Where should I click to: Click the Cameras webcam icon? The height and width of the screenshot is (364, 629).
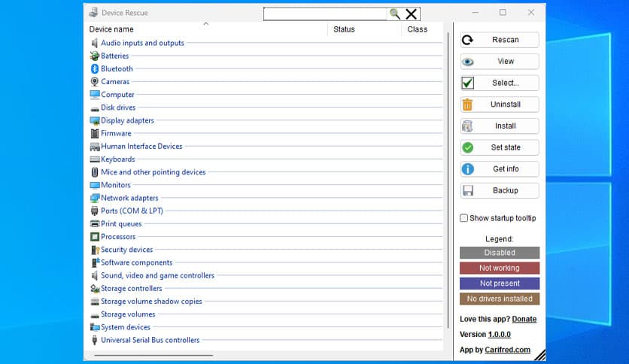tap(95, 81)
